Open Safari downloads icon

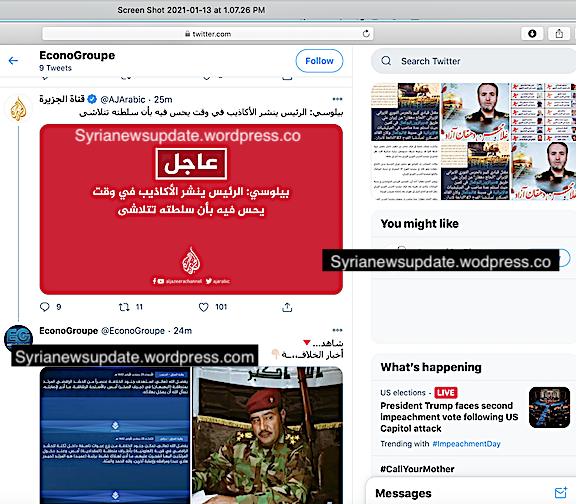[x=532, y=34]
